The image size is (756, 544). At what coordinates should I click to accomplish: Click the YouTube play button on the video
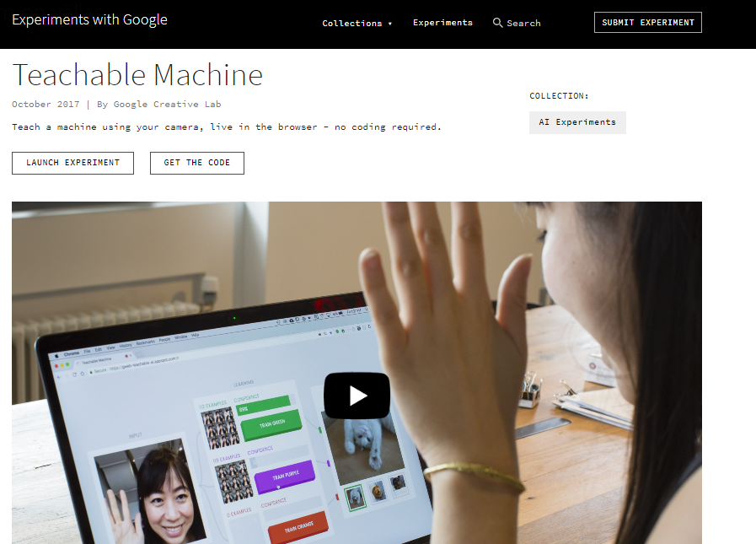point(357,396)
